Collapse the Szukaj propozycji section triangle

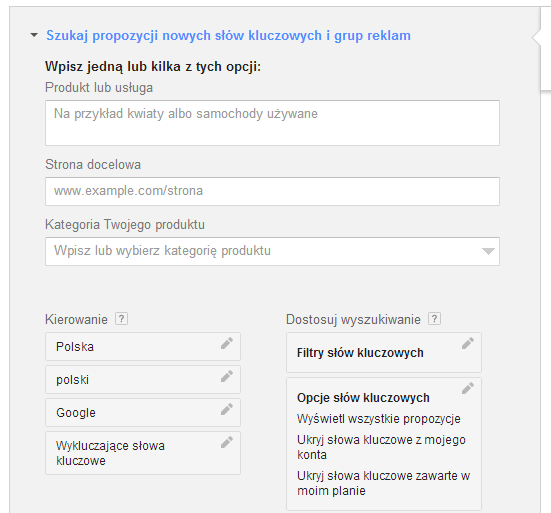pyautogui.click(x=34, y=35)
